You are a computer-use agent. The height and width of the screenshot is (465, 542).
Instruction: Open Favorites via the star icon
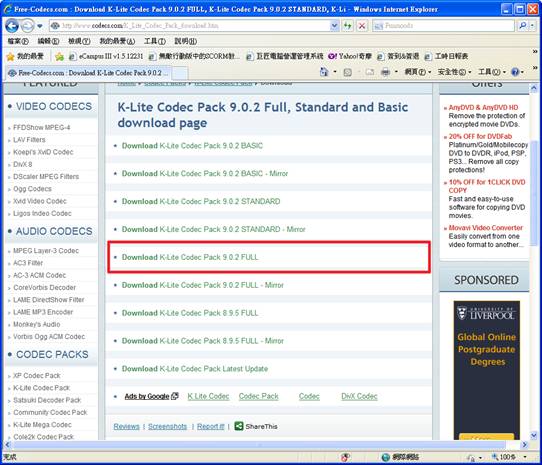pyautogui.click(x=11, y=56)
